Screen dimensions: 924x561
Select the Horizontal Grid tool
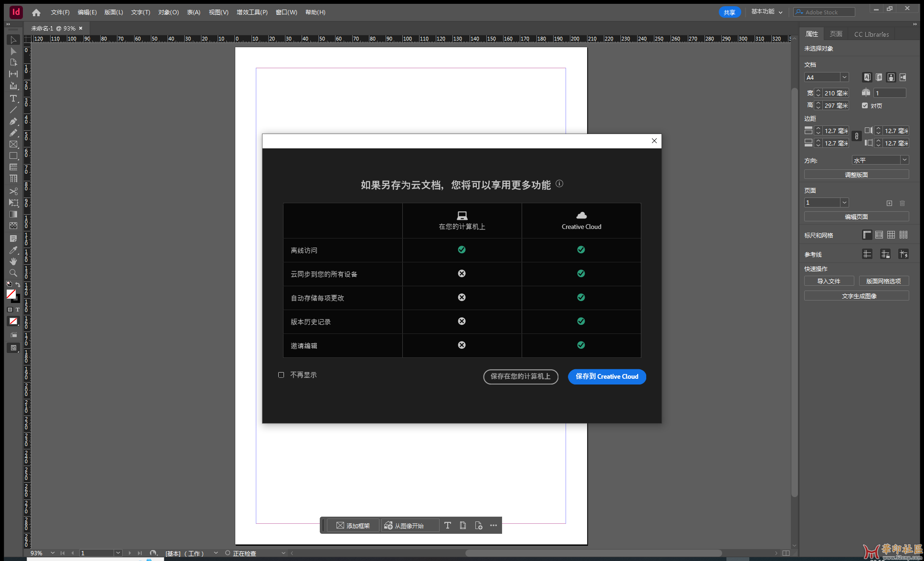click(x=13, y=167)
